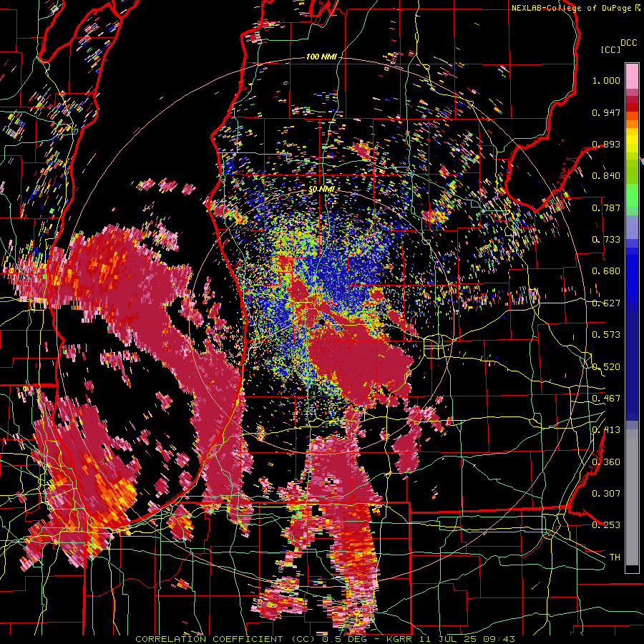
Task: Click the 0.733 scale value
Action: [x=606, y=240]
